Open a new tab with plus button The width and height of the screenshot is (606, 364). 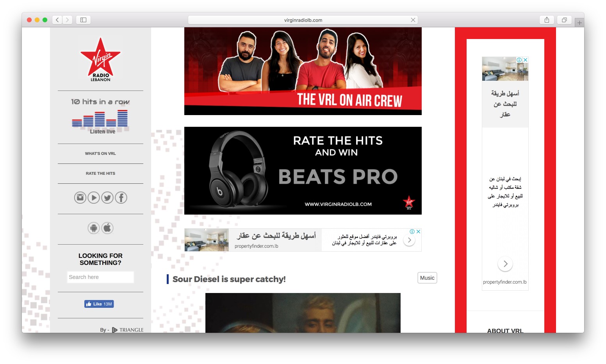(579, 23)
